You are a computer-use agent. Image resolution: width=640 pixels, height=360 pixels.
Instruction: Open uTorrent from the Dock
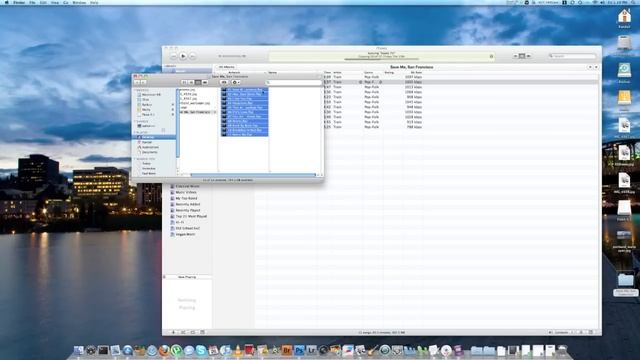tap(176, 350)
